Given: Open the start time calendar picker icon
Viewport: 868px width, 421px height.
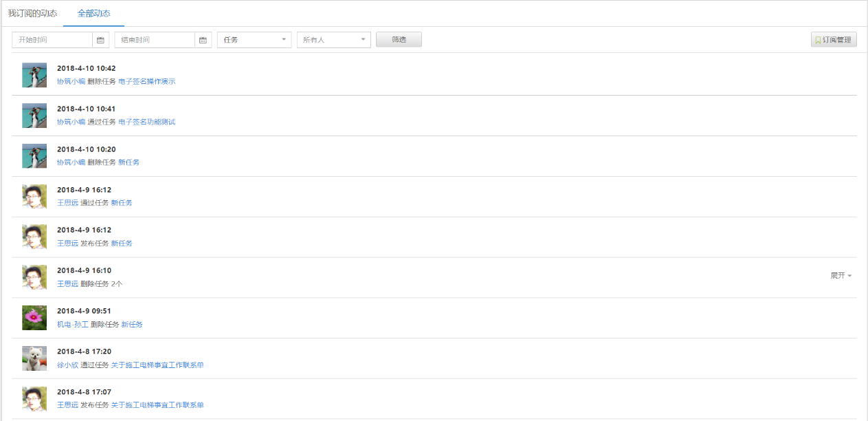Looking at the screenshot, I should [100, 40].
